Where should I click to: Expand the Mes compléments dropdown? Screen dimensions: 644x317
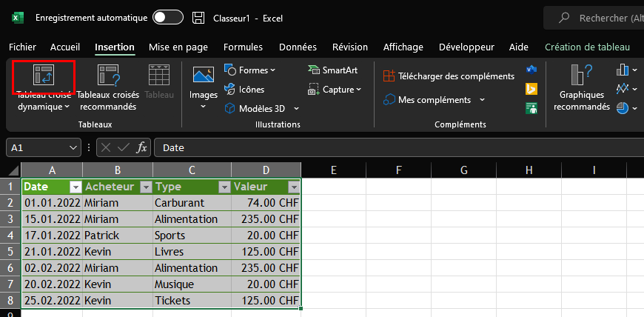[482, 99]
